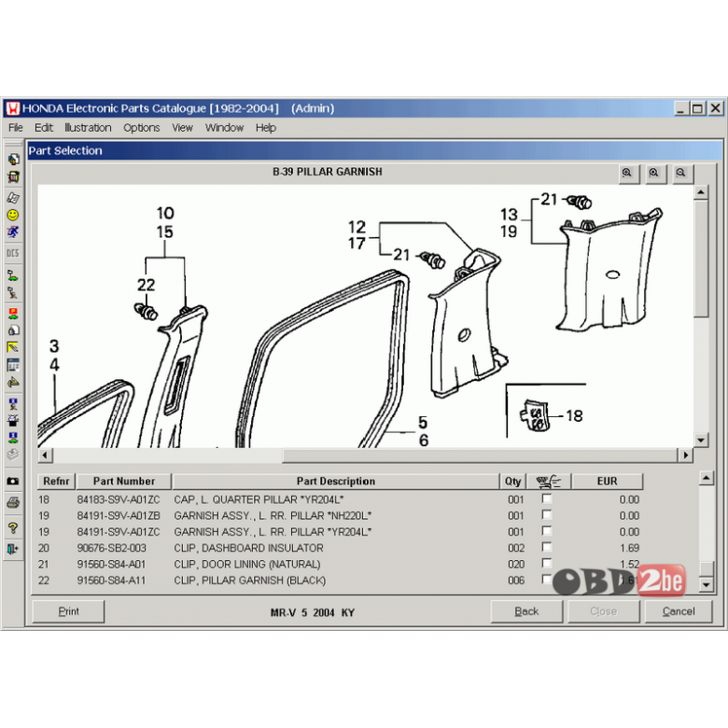Click the page with magnifier icon

[x=13, y=330]
